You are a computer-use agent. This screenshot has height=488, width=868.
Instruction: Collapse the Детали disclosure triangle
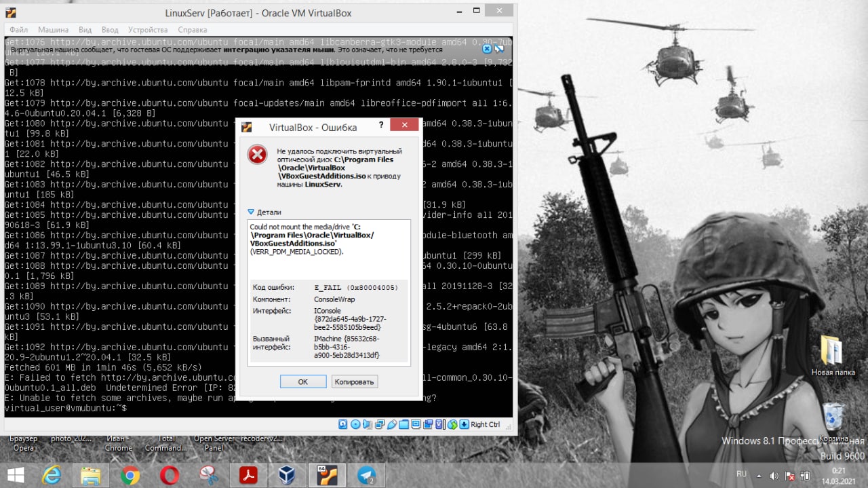click(251, 212)
